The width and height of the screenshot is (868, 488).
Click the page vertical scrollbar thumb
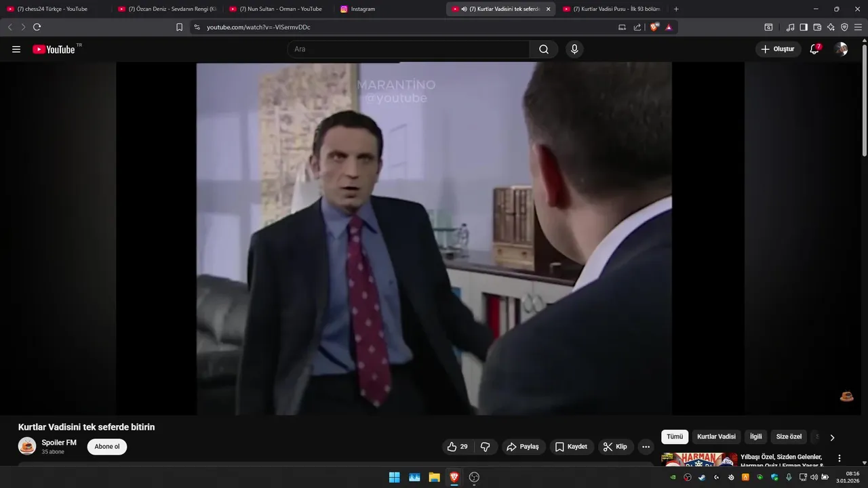point(864,100)
